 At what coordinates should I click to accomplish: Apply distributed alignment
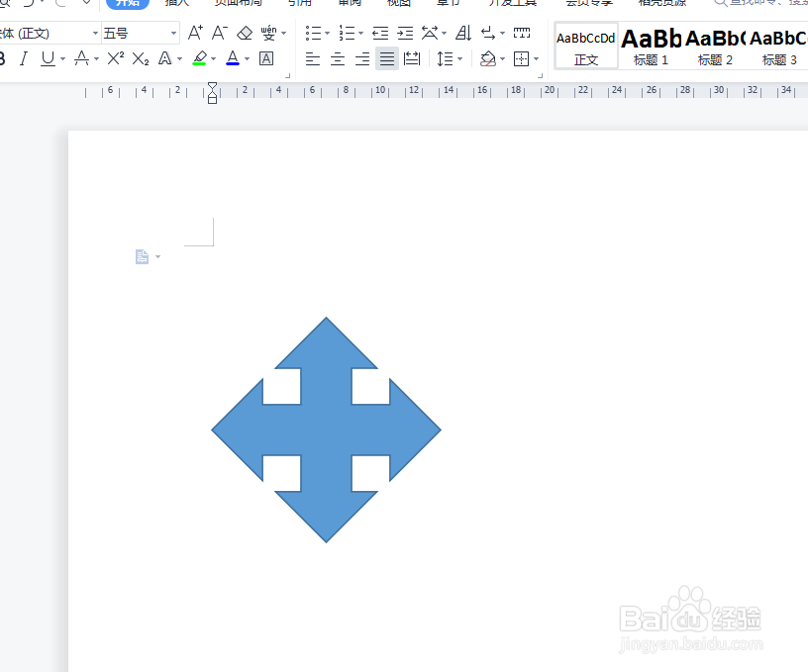[x=412, y=58]
